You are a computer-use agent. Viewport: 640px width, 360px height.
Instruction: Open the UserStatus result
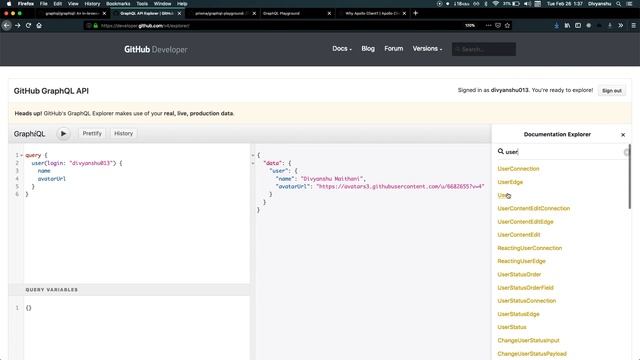(x=512, y=327)
